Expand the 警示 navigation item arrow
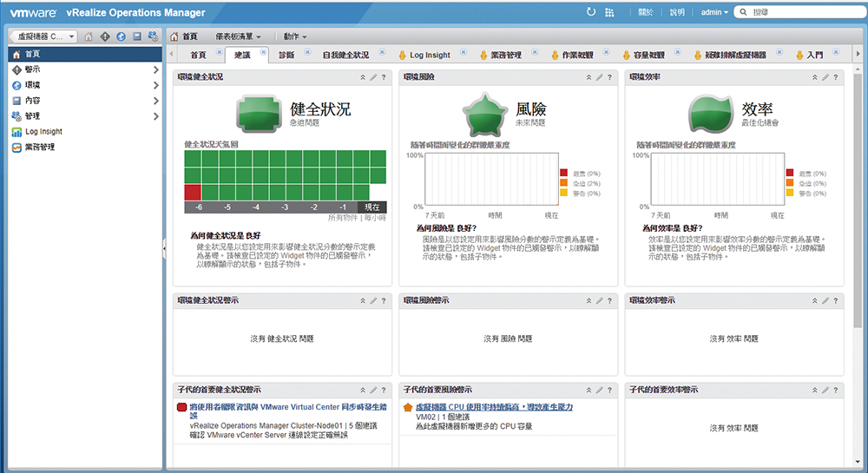Viewport: 868px width, 473px height. point(155,69)
